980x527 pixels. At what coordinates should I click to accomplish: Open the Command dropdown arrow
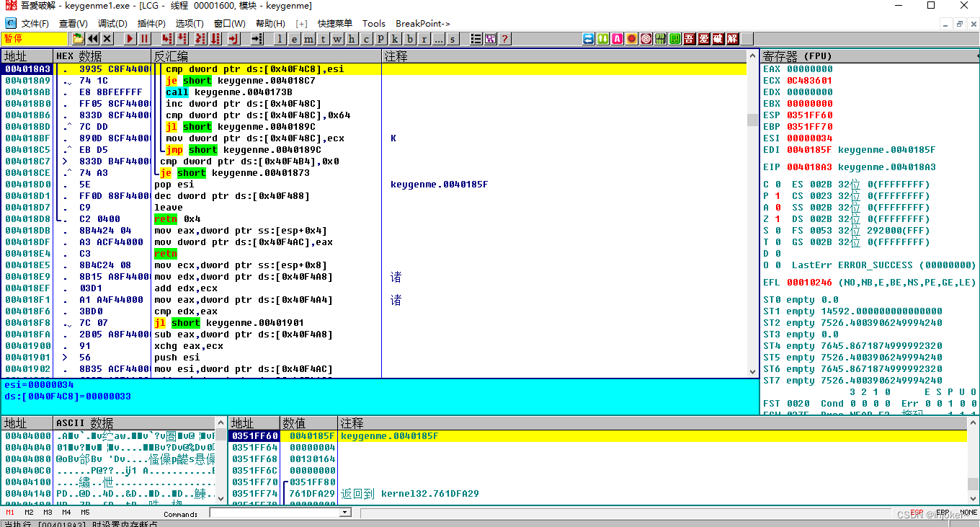[x=344, y=513]
